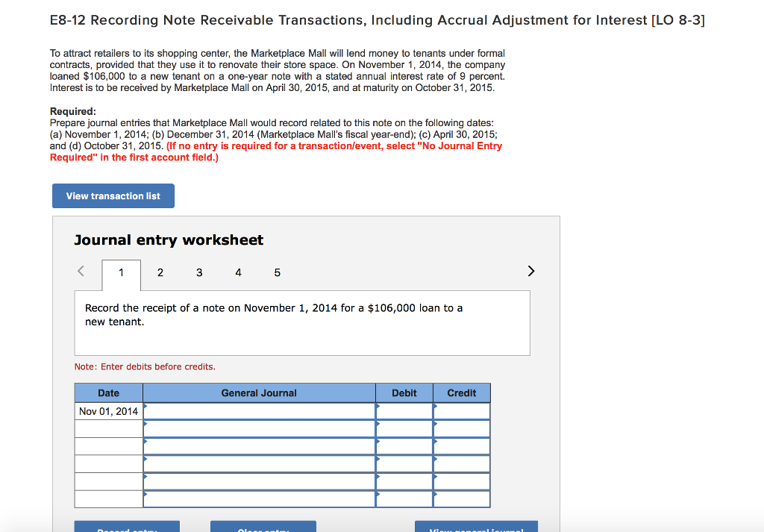Select worksheet tab 3
Viewport: 764px width, 532px height.
click(198, 272)
